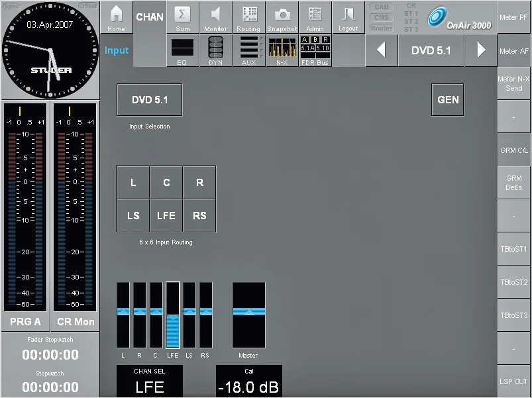Select the Master calibration fader
Image resolution: width=532 pixels, height=398 pixels.
(249, 315)
